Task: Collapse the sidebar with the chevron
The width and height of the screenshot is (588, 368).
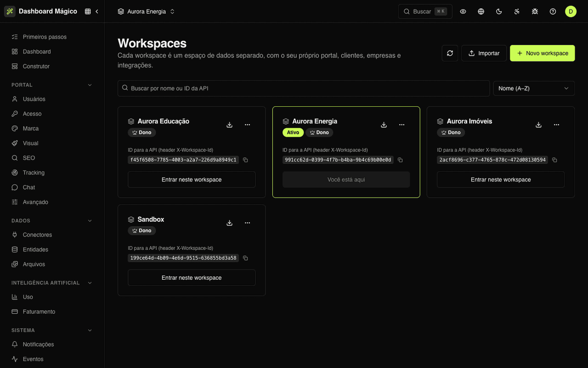Action: coord(97,11)
